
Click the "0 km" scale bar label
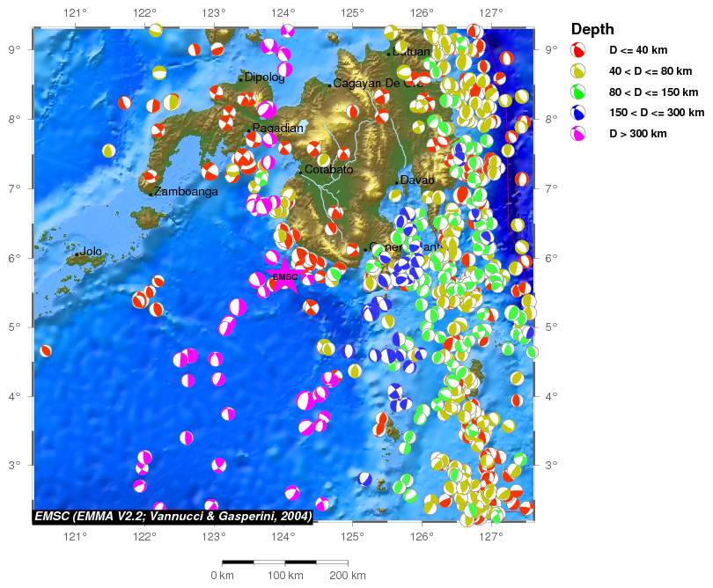[223, 576]
